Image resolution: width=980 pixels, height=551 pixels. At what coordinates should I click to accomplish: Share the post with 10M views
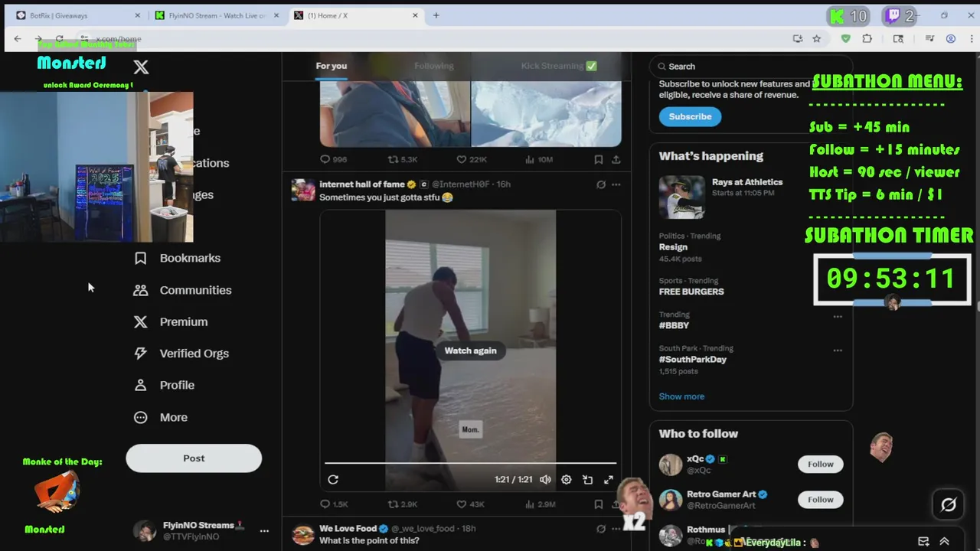(x=616, y=159)
